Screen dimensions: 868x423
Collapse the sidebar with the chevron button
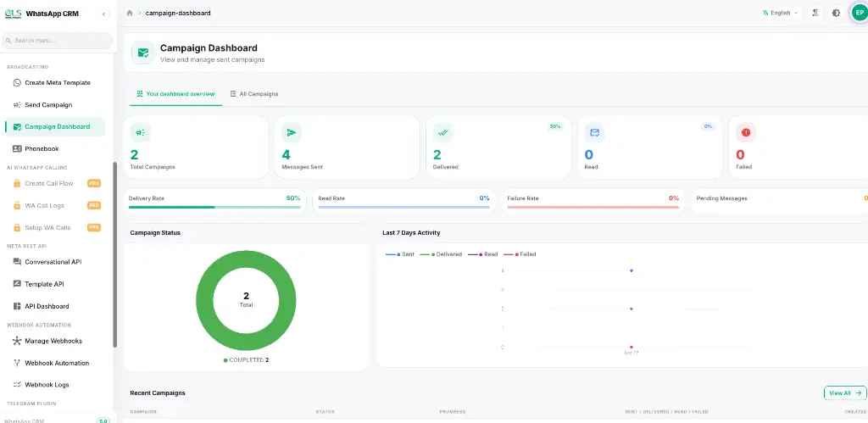click(x=104, y=14)
